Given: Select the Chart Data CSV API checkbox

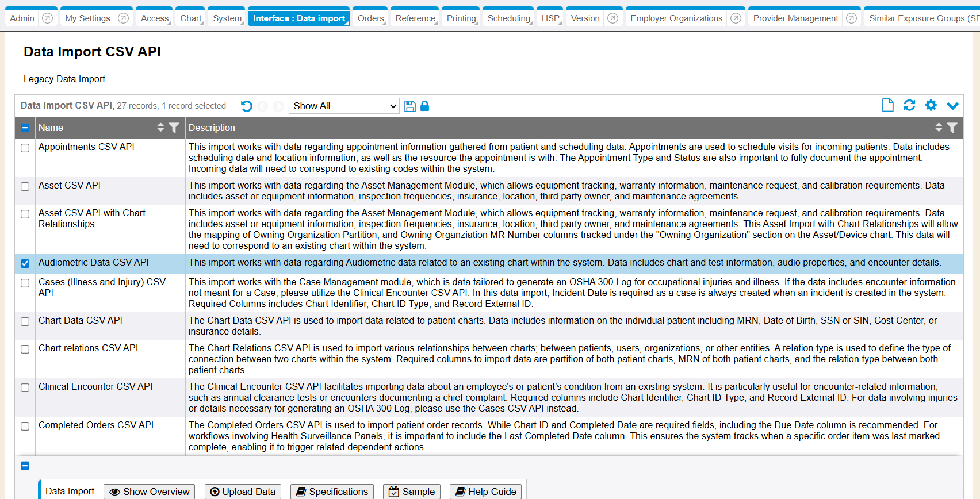Looking at the screenshot, I should point(25,321).
